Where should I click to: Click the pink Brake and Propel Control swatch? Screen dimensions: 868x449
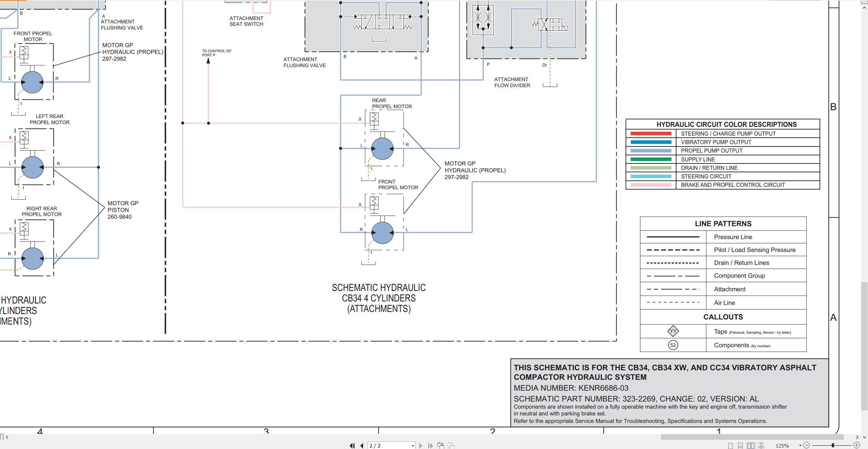pos(651,185)
